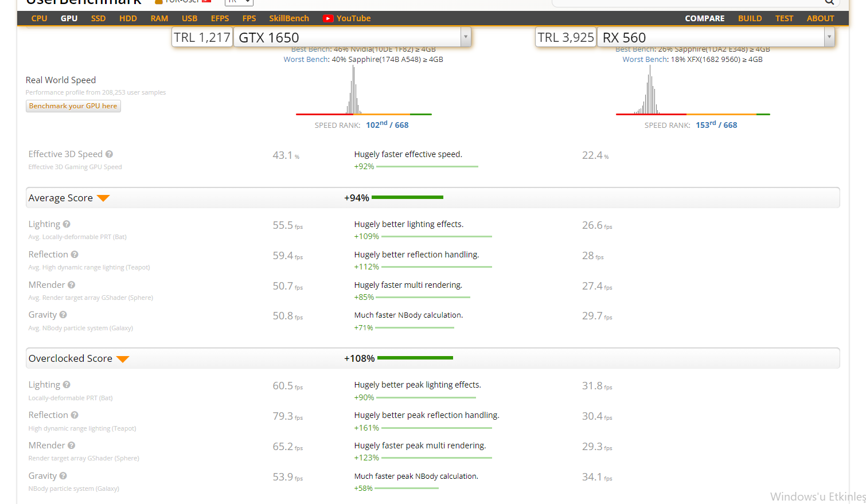Click the 65.2 fps peak MRender value

point(287,447)
